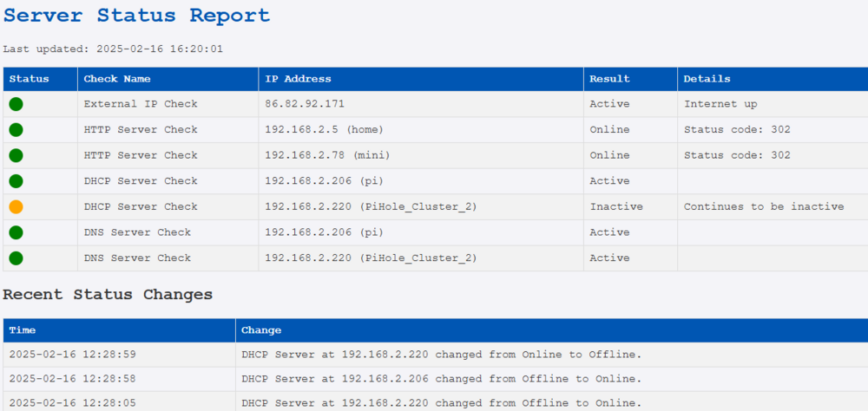This screenshot has width=868, height=411.
Task: Click Active result for DHCP pi server
Action: [x=609, y=181]
